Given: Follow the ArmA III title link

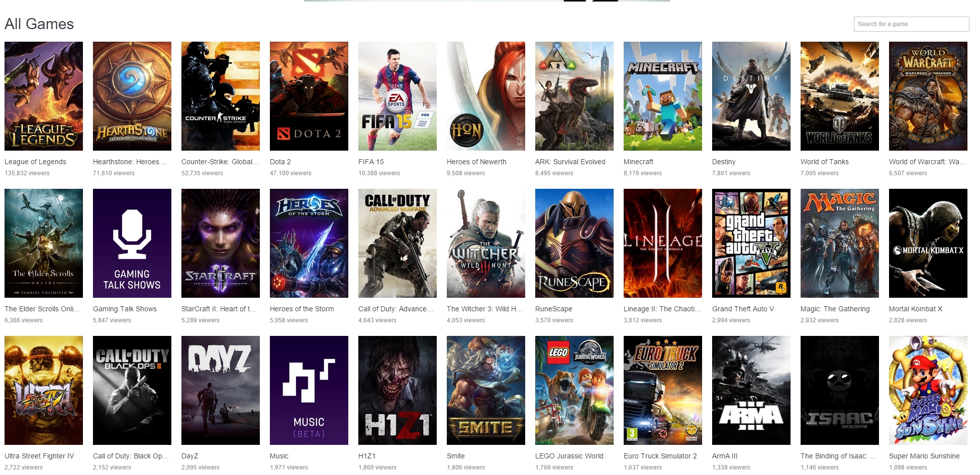Looking at the screenshot, I should coord(725,456).
